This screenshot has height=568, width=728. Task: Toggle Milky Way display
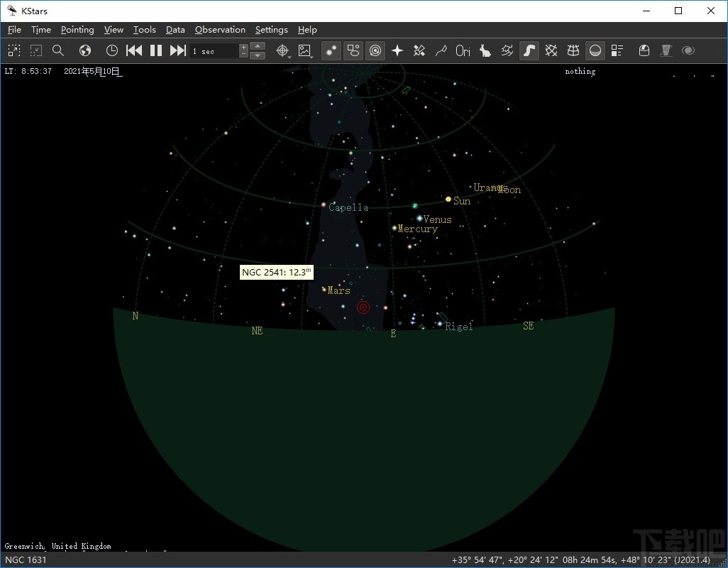tap(529, 50)
